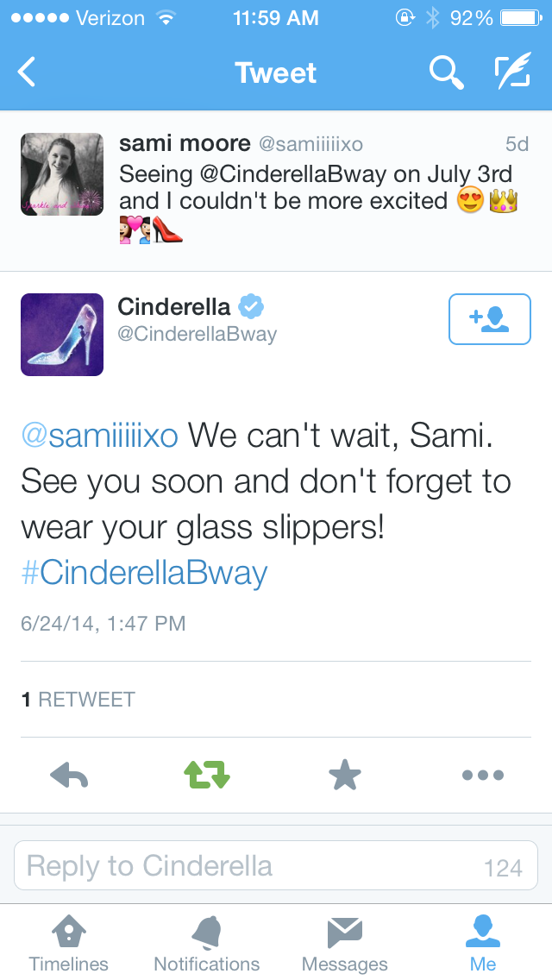
Task: Go to the Messages tab
Action: pos(345,943)
